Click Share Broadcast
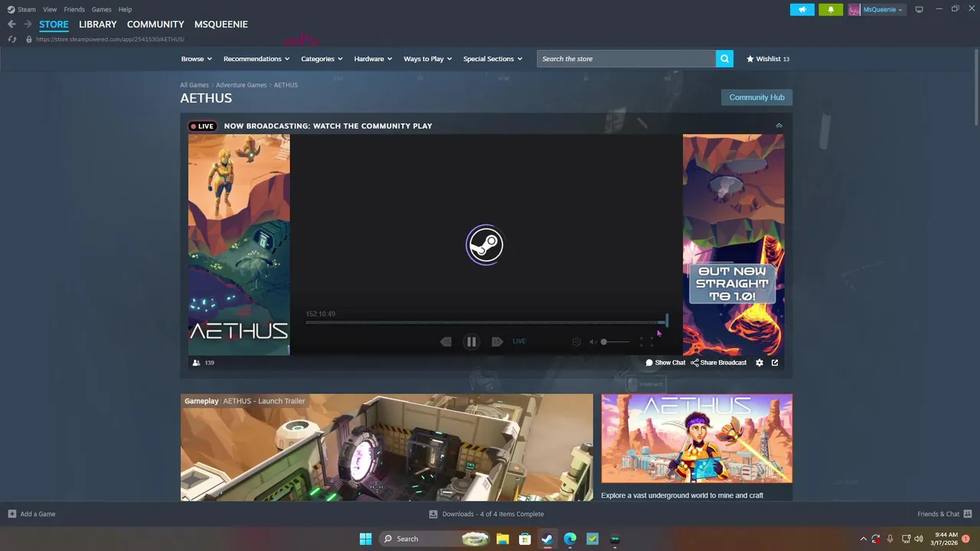 pos(718,363)
